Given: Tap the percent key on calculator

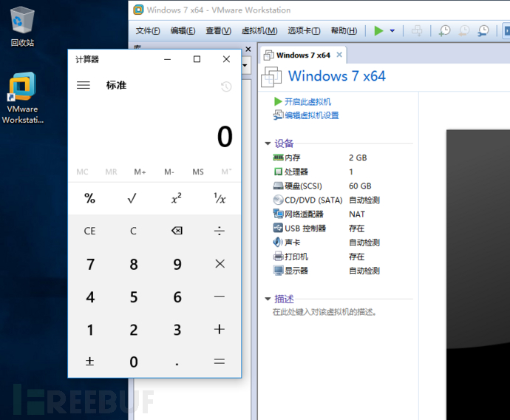Looking at the screenshot, I should pos(89,198).
